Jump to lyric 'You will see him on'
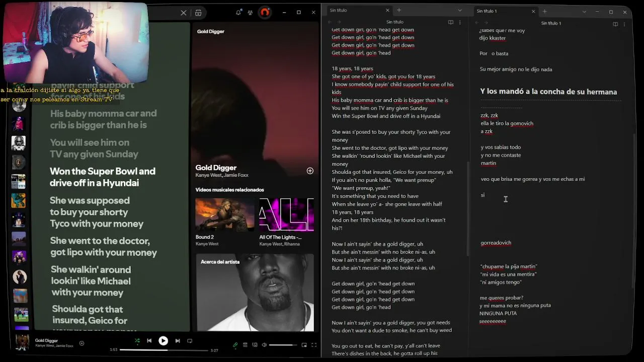 [94, 148]
